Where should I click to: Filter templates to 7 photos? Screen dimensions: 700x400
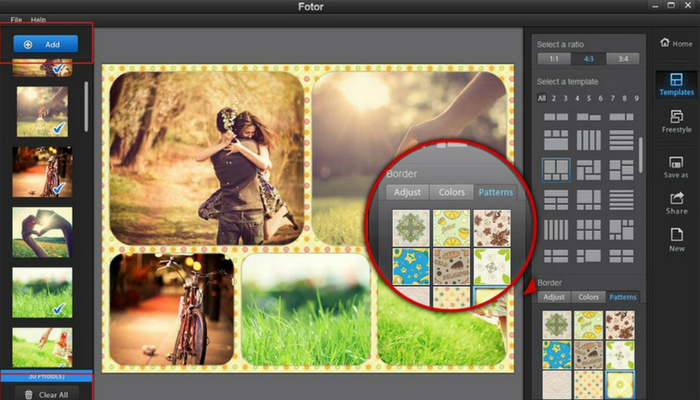pyautogui.click(x=612, y=98)
